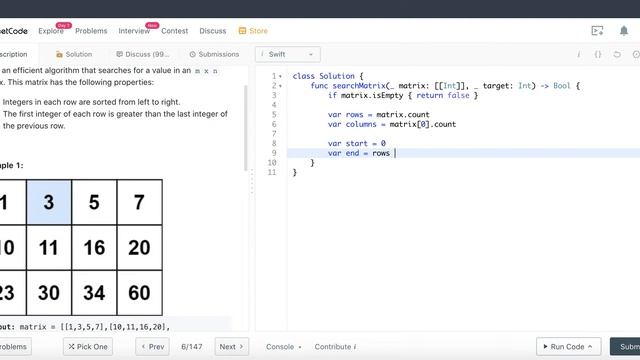Viewport: 640px width, 360px height.
Task: Click the LeetCode logo
Action: (x=13, y=31)
